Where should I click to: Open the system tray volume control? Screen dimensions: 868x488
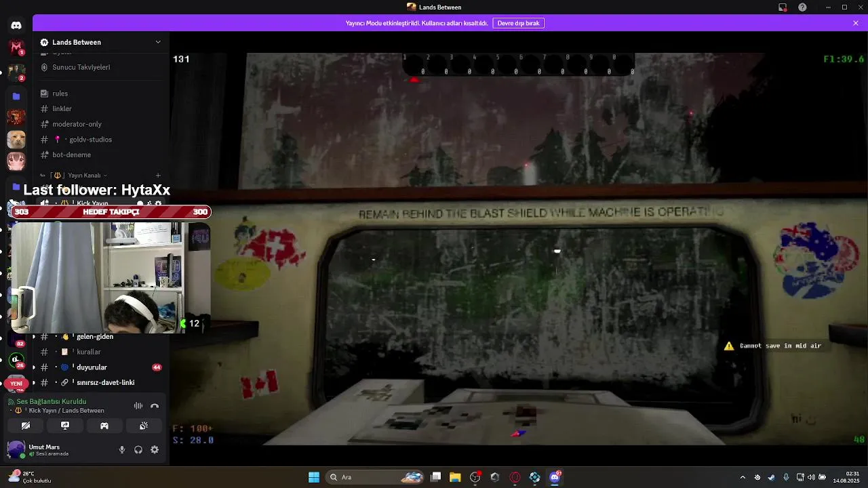(x=811, y=477)
